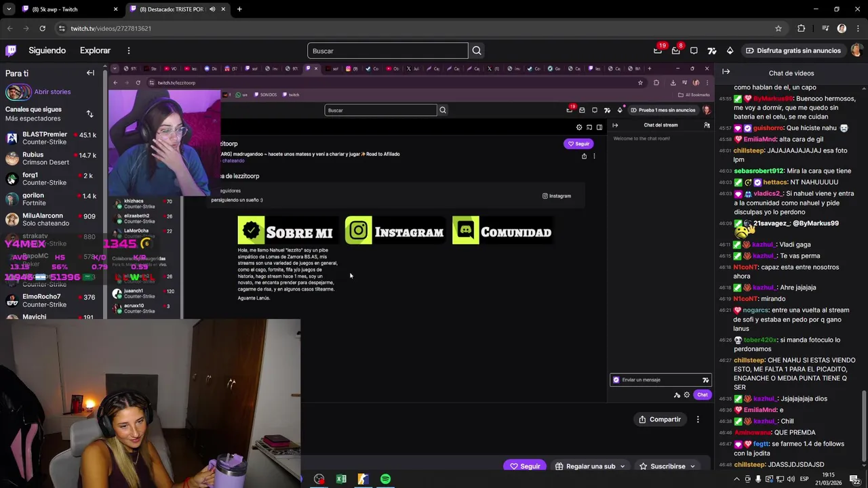Open the Twitch user avatar menu
The image size is (868, 488).
pyautogui.click(x=856, y=50)
